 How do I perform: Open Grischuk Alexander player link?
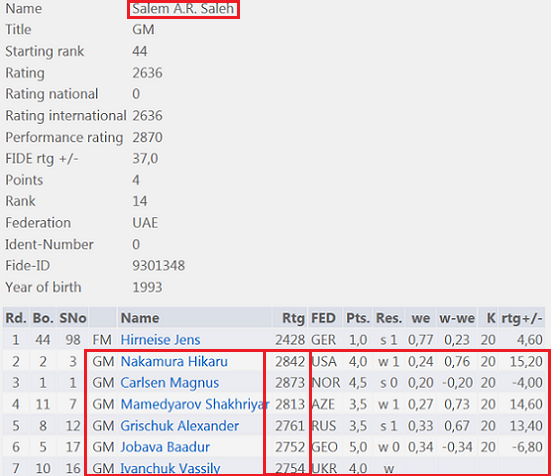[180, 426]
